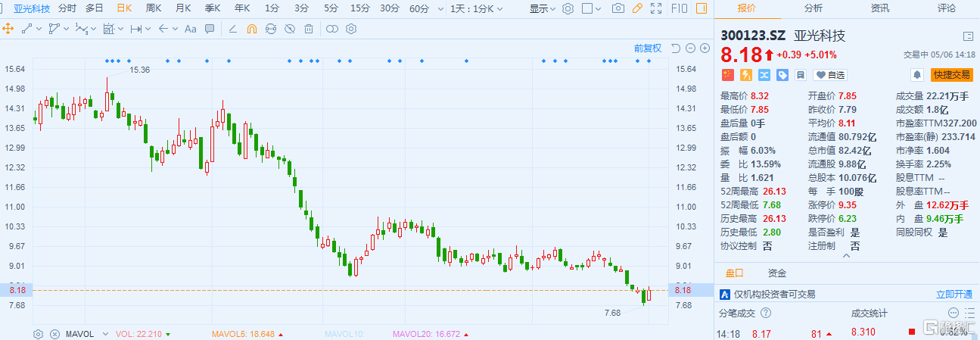Select the 季K quarterly candlestick period
980x340 pixels.
(x=213, y=8)
